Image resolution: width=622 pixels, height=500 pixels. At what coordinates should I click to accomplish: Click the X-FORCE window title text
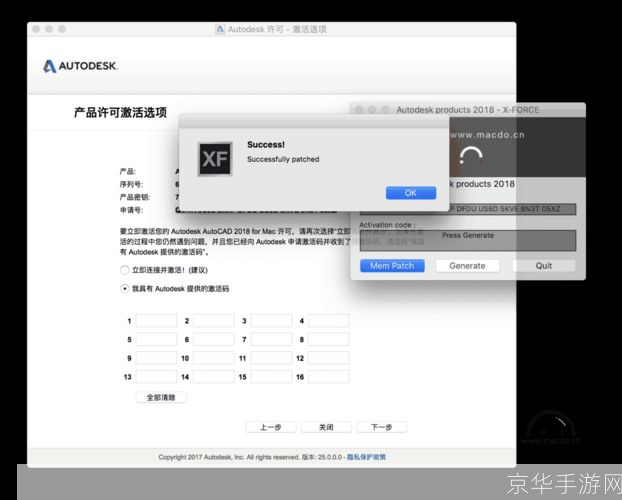(x=468, y=110)
